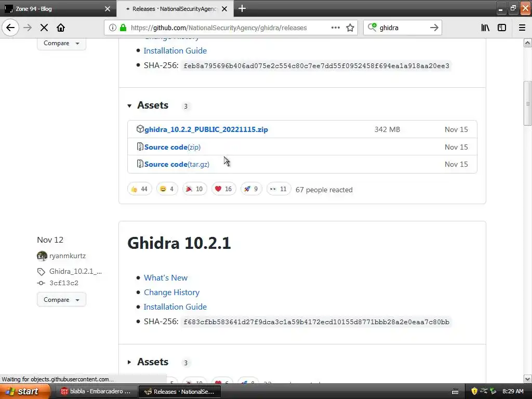Image resolution: width=532 pixels, height=399 pixels.
Task: View the secure connection padlock details
Action: 123,28
